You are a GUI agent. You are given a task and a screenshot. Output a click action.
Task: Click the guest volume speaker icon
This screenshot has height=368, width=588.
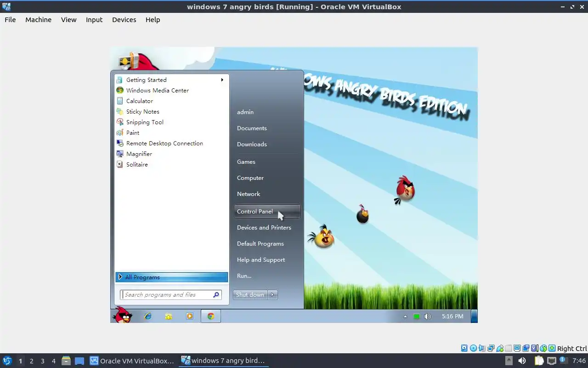point(428,316)
